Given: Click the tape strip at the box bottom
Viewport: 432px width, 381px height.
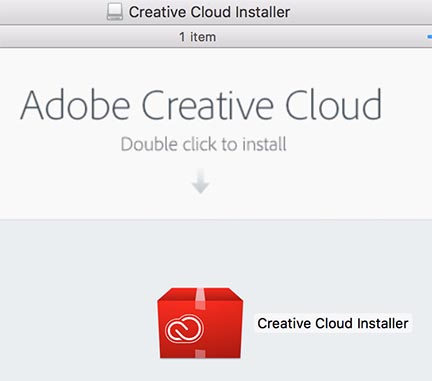Looking at the screenshot, I should click(200, 354).
